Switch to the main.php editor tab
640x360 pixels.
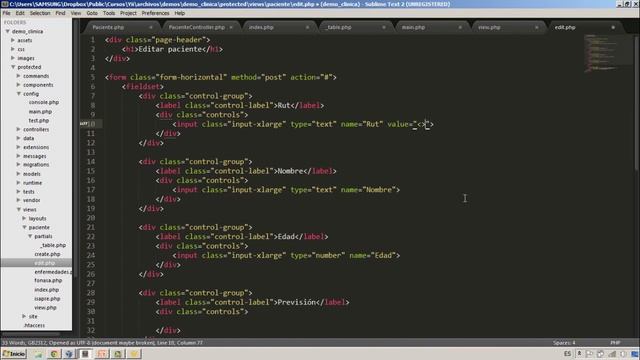click(413, 27)
